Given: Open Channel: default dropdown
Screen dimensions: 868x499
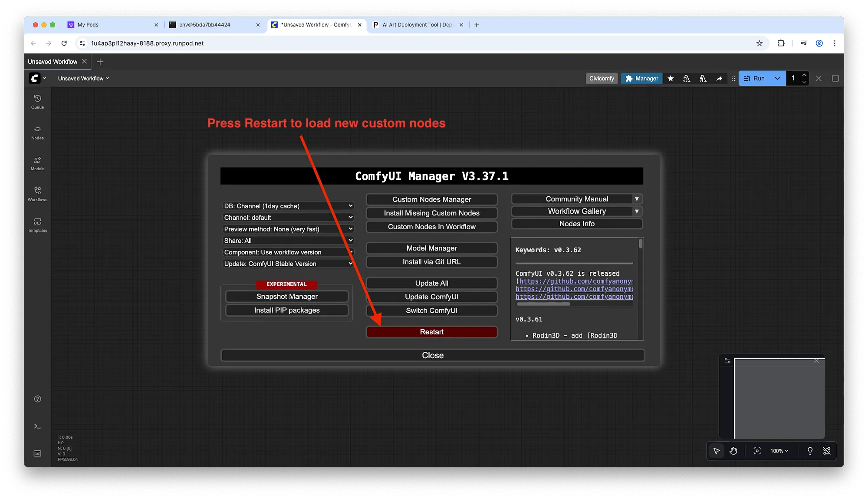Looking at the screenshot, I should (x=288, y=217).
